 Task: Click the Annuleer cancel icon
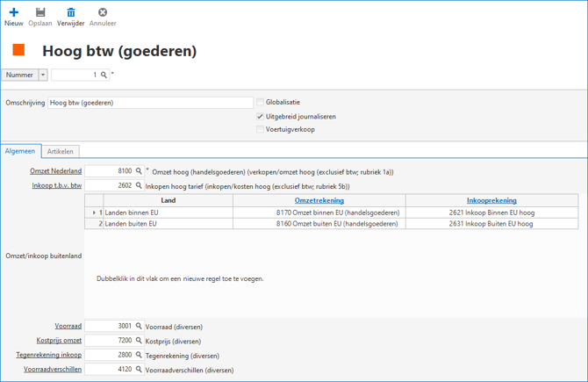103,12
